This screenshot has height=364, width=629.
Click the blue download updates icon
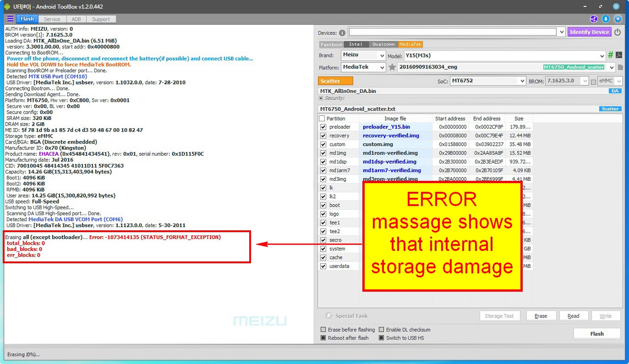[605, 19]
